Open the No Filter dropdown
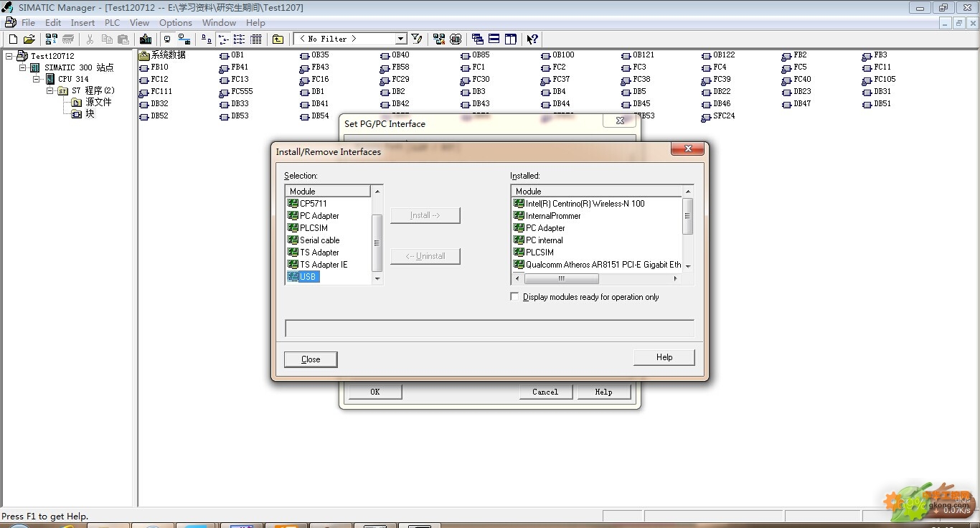 401,39
